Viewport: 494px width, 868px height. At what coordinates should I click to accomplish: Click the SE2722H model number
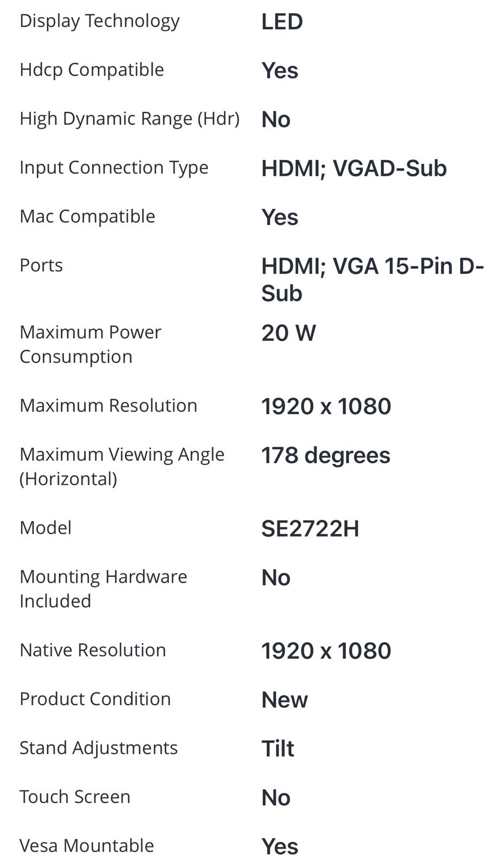pyautogui.click(x=310, y=528)
